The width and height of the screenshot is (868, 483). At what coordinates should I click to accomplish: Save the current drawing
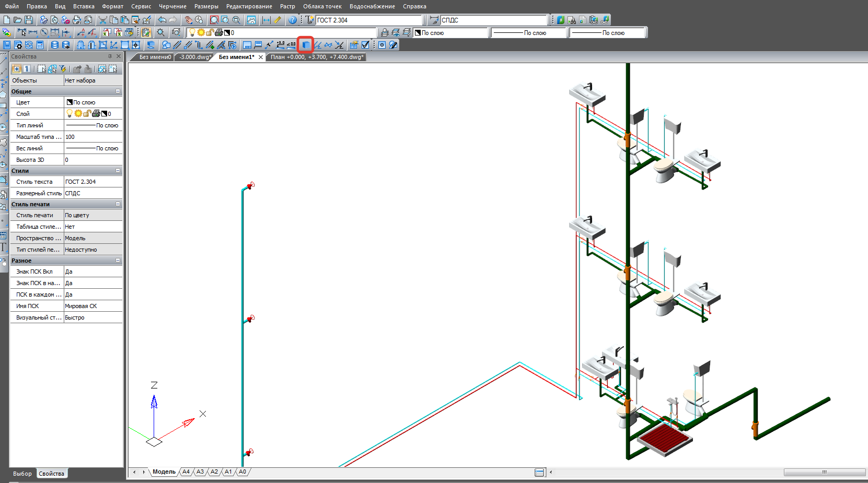pos(29,20)
